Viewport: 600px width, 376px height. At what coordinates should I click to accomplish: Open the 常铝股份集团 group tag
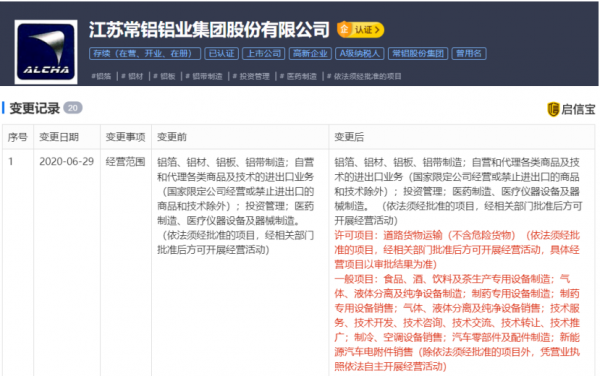[418, 54]
